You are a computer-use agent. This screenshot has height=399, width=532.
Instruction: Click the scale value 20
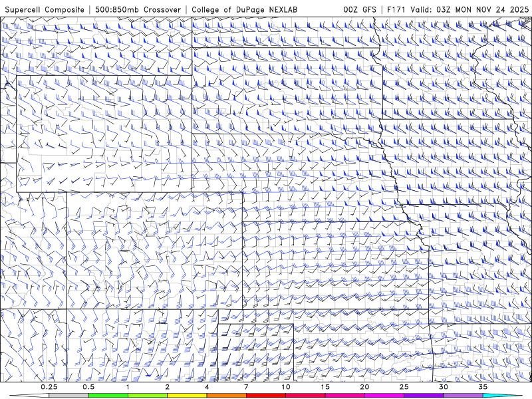point(364,387)
